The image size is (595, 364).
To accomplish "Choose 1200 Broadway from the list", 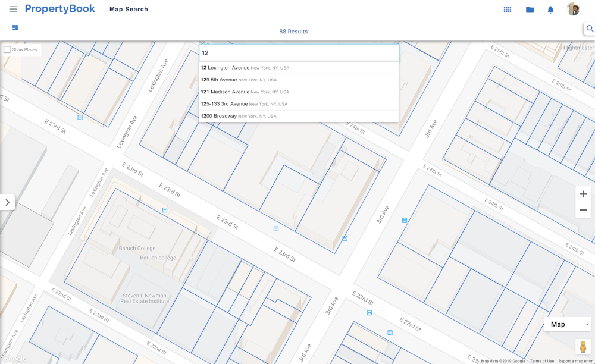I will [299, 117].
